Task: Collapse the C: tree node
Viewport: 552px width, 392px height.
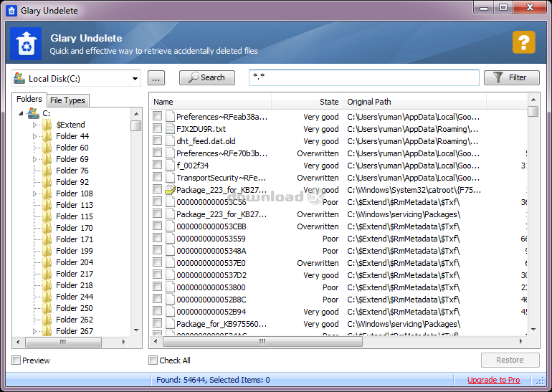Action: tap(21, 113)
